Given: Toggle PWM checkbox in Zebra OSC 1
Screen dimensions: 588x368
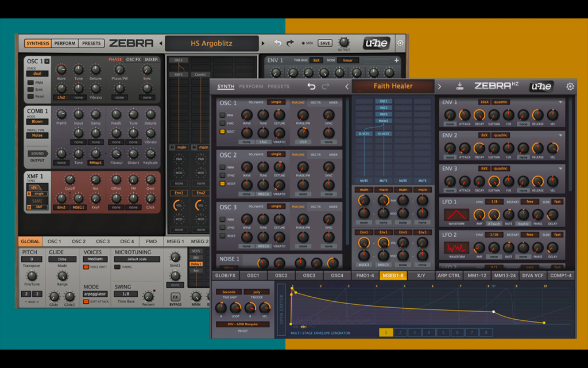Looking at the screenshot, I should [x=30, y=82].
